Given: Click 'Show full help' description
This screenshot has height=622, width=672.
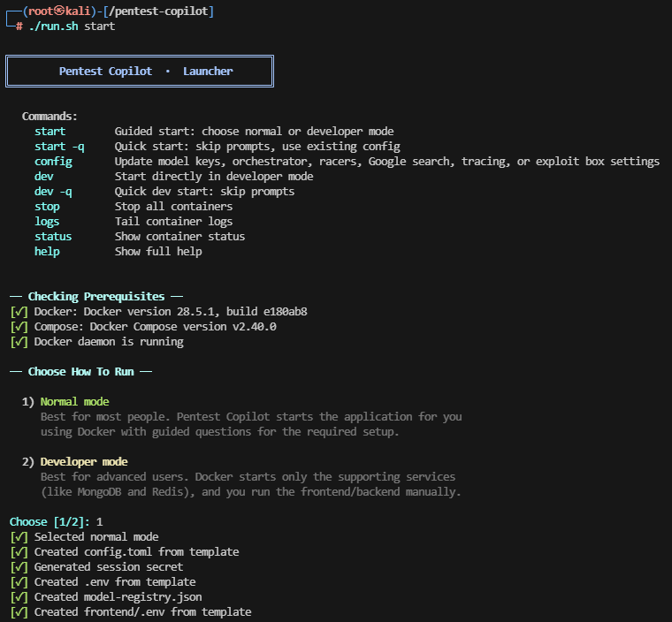Looking at the screenshot, I should coord(158,252).
